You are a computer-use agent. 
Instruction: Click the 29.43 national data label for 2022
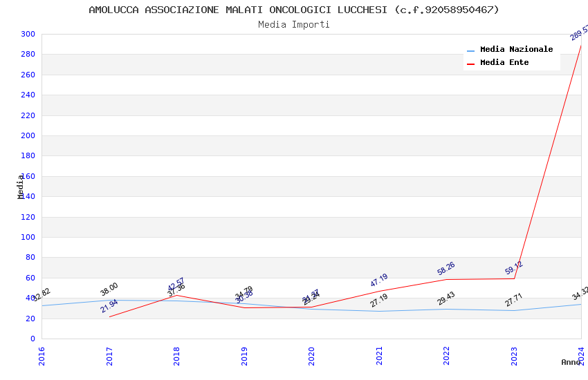pos(446,298)
